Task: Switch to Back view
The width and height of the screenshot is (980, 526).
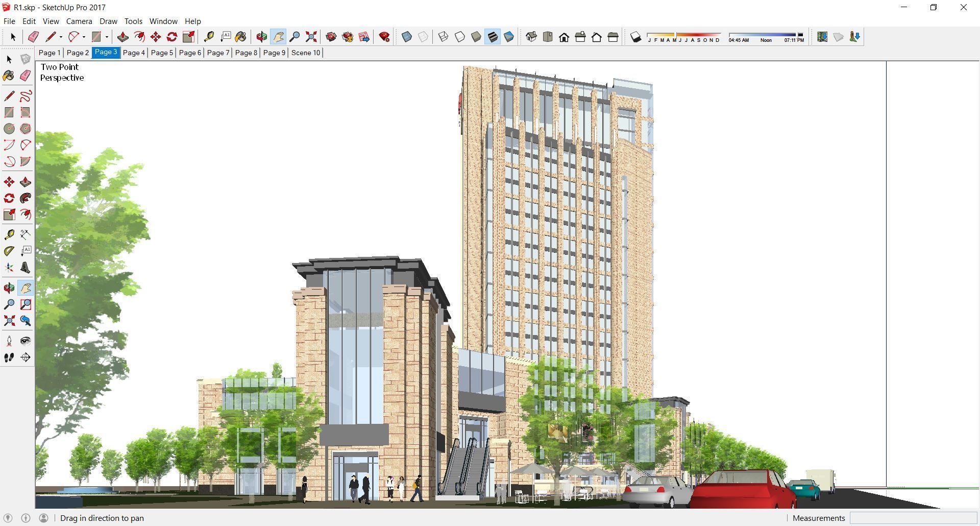Action: pyautogui.click(x=597, y=37)
